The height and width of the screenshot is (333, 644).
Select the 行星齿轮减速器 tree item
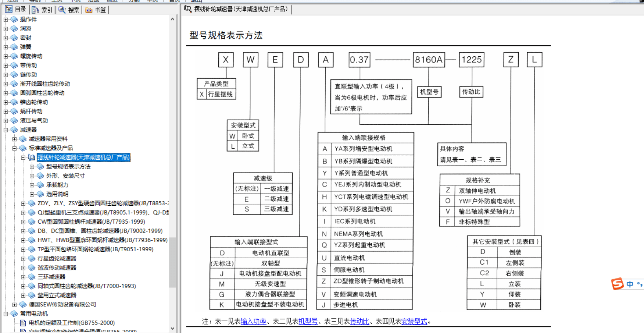(x=57, y=258)
